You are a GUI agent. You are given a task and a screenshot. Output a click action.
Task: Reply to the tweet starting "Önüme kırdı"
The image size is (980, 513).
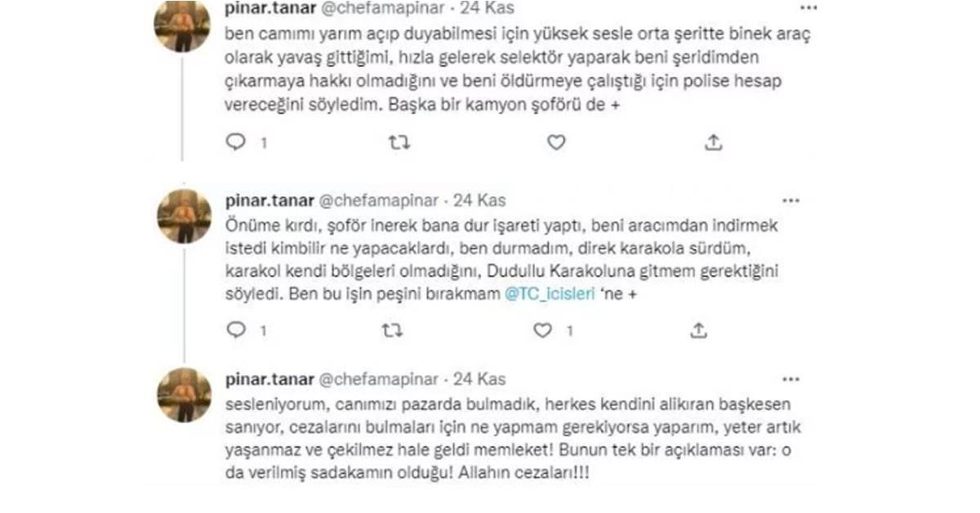pos(236,330)
